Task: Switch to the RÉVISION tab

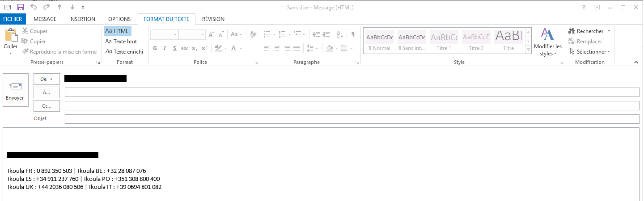Action: (213, 19)
